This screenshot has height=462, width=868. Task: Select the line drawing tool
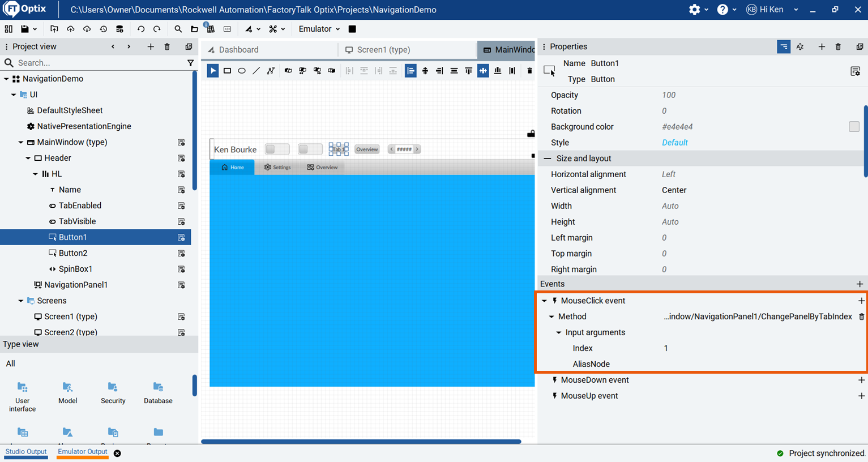coord(256,71)
